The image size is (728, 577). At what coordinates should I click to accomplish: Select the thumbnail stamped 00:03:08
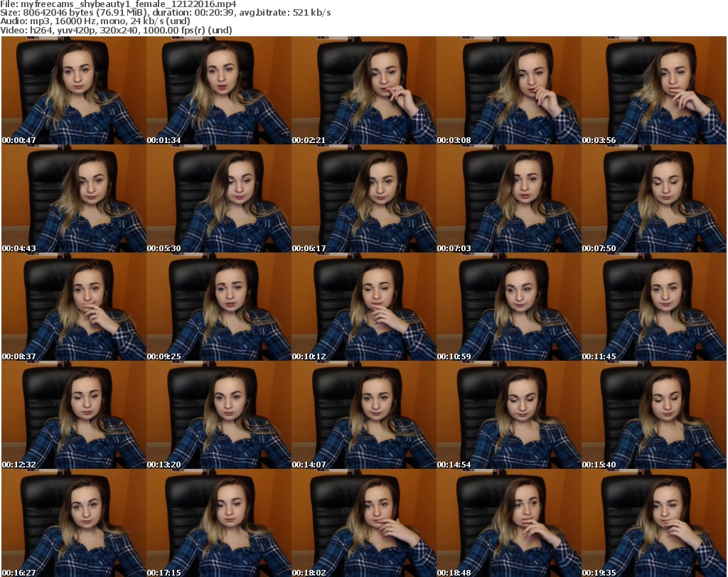509,90
